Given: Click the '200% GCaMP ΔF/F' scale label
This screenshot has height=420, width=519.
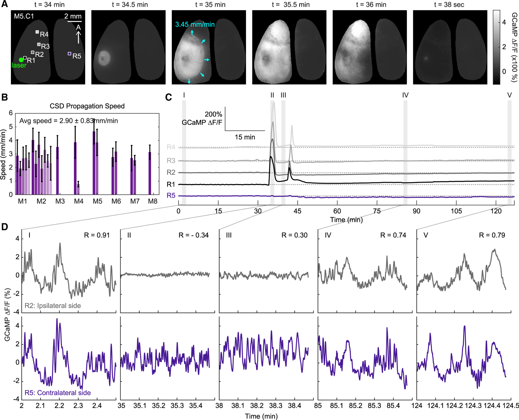Looking at the screenshot, I should [202, 118].
